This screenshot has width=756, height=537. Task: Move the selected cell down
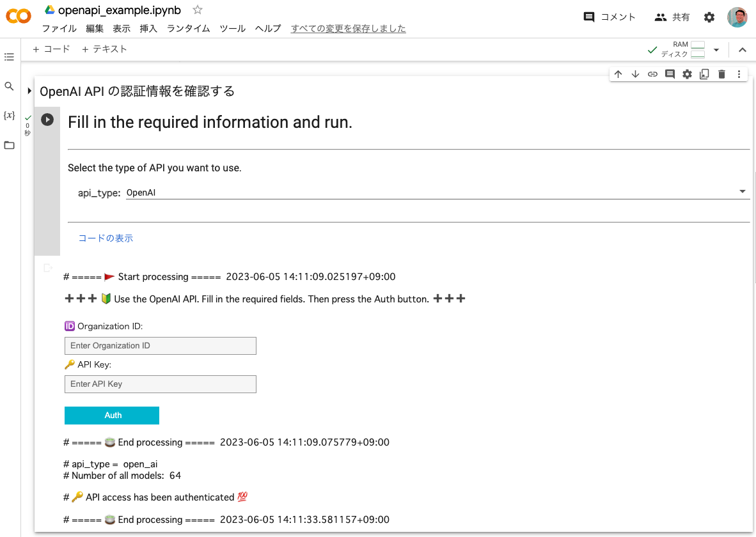pos(635,74)
